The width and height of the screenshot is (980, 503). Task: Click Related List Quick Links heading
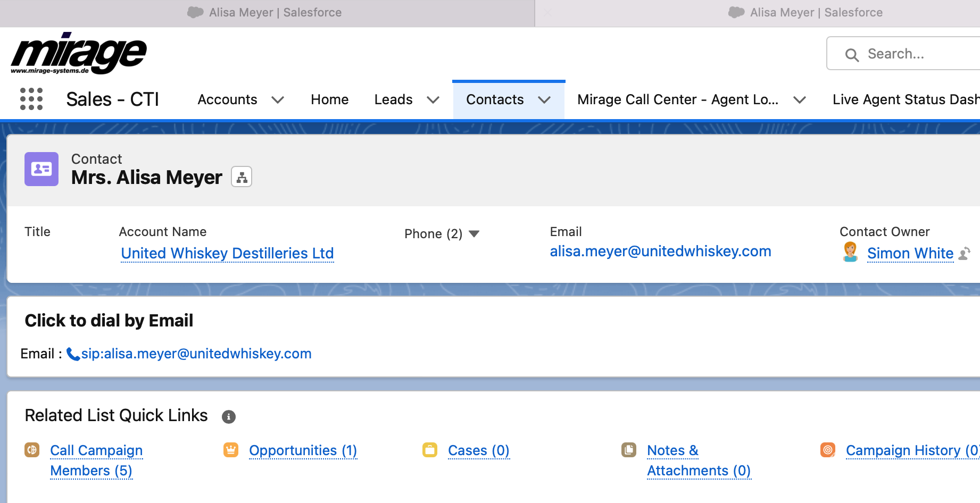pos(117,415)
